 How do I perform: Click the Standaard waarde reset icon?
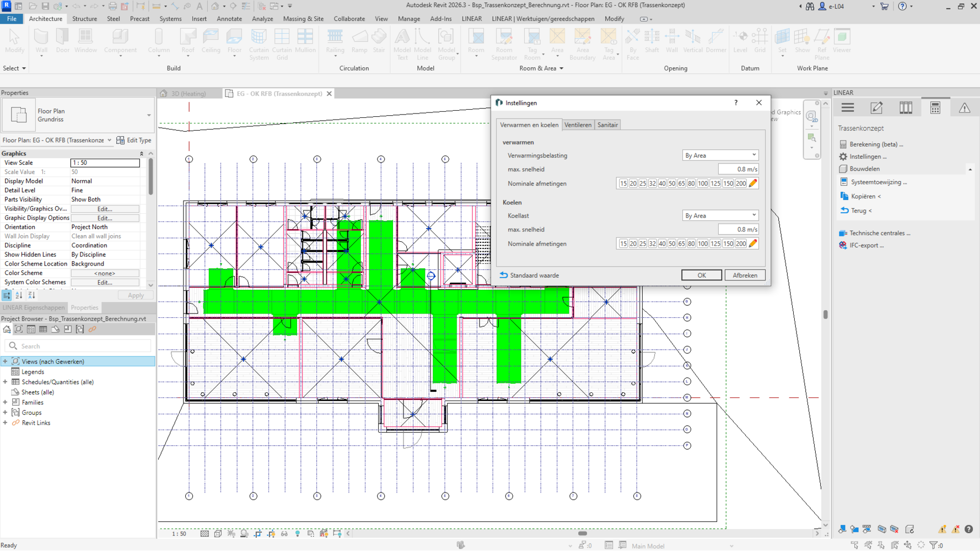pos(504,275)
